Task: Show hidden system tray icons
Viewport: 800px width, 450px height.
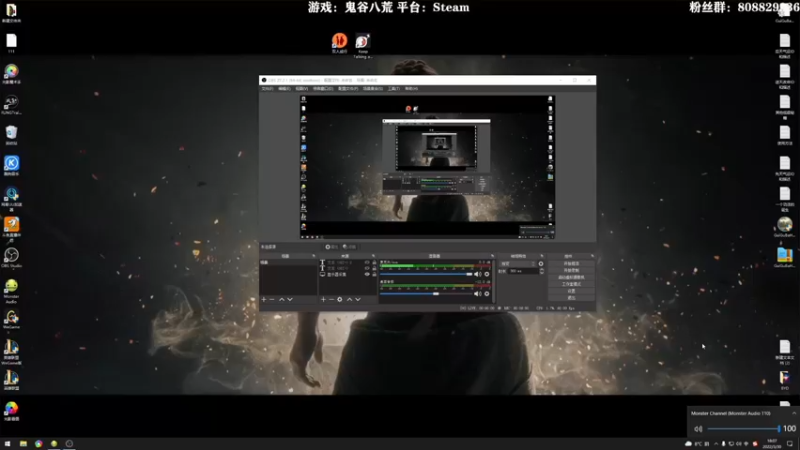Action: (x=716, y=444)
